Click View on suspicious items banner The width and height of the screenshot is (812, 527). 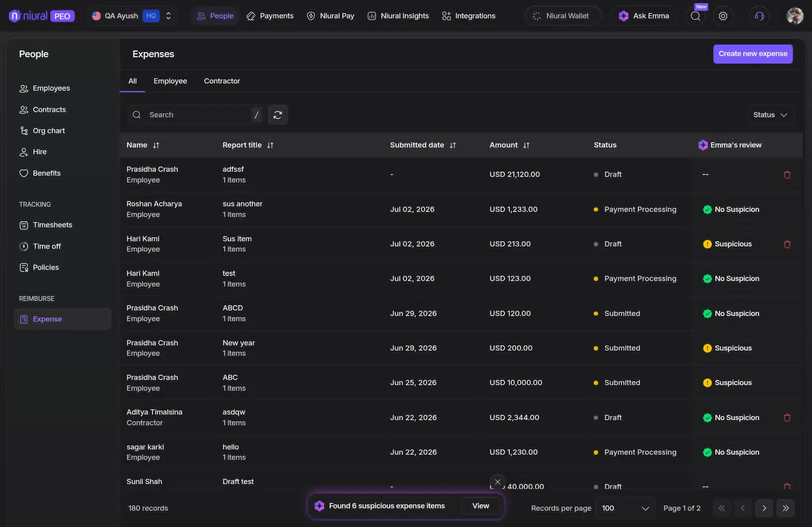[x=480, y=506]
